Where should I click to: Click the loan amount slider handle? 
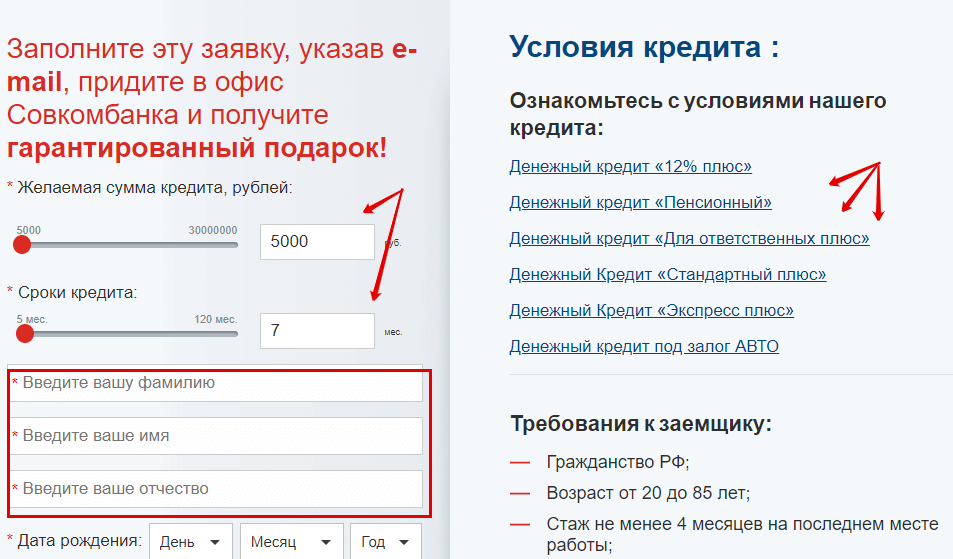22,245
